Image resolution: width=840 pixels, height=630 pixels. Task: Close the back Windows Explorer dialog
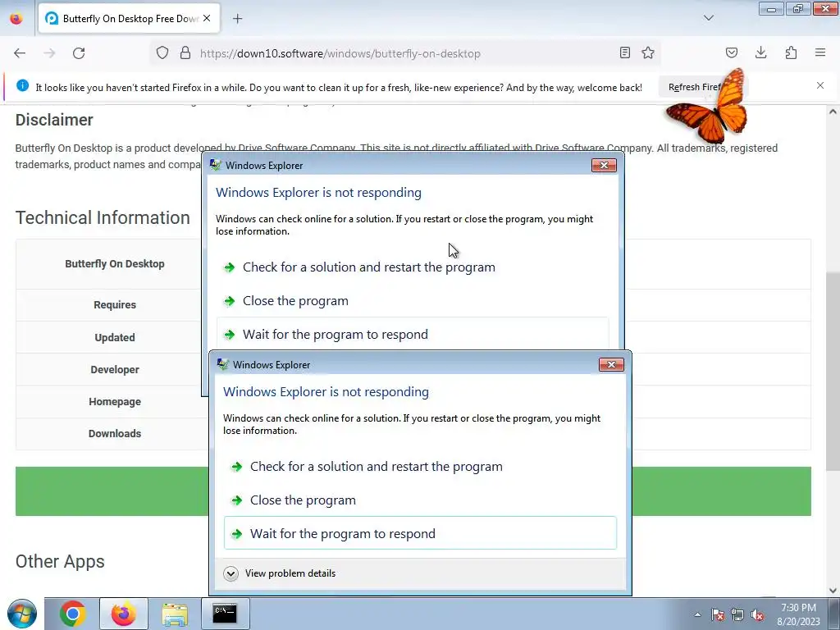604,166
